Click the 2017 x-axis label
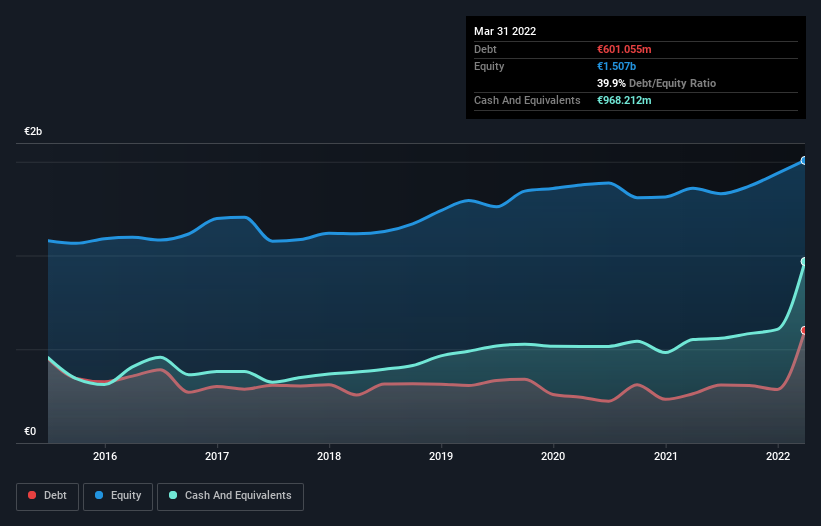Image resolution: width=821 pixels, height=526 pixels. coord(217,456)
